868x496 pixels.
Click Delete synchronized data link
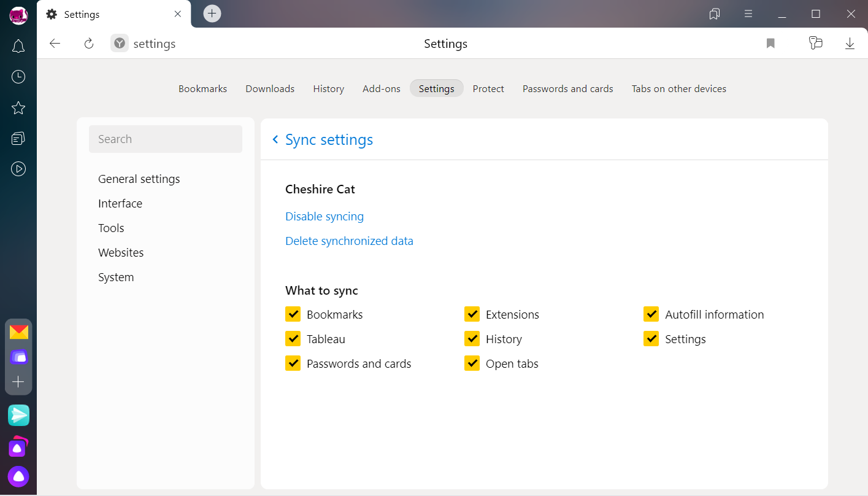(349, 241)
